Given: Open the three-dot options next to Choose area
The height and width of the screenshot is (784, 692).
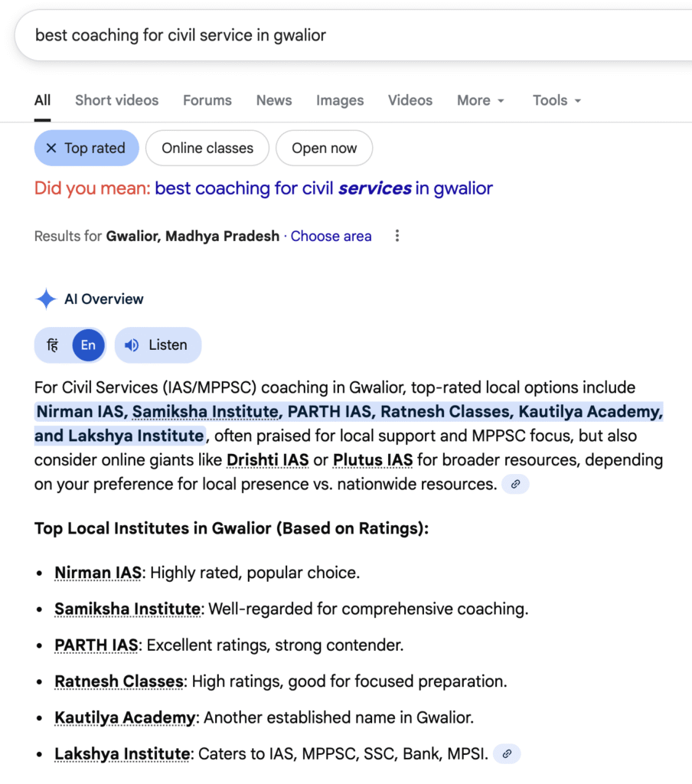Looking at the screenshot, I should point(397,236).
